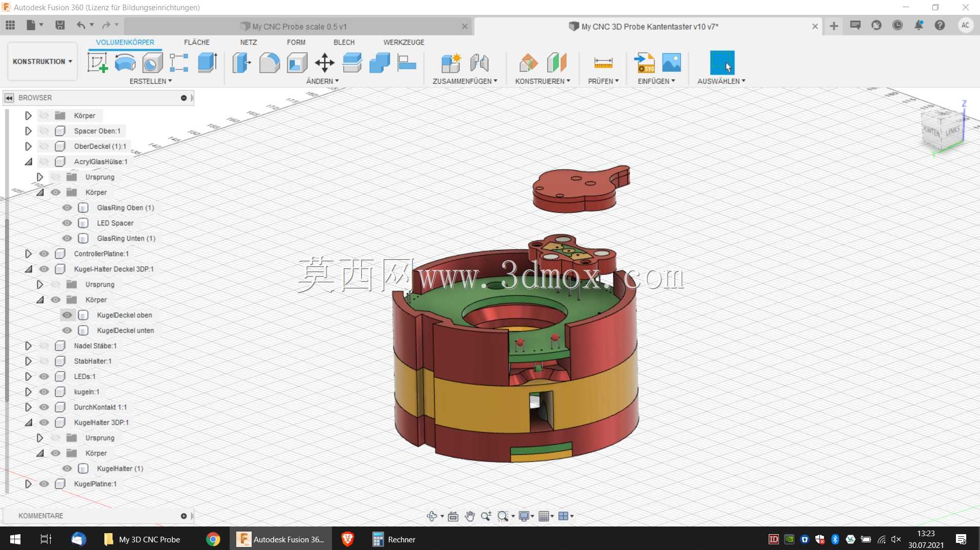Image resolution: width=980 pixels, height=550 pixels.
Task: Click the ViewCube in the viewport
Action: pos(942,129)
